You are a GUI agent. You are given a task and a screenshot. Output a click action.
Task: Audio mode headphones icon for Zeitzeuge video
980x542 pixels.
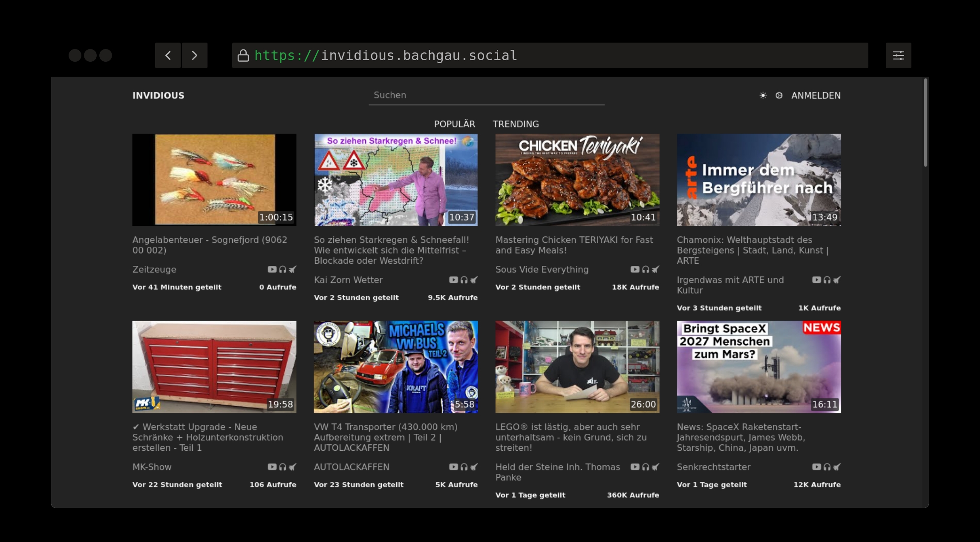pos(282,269)
